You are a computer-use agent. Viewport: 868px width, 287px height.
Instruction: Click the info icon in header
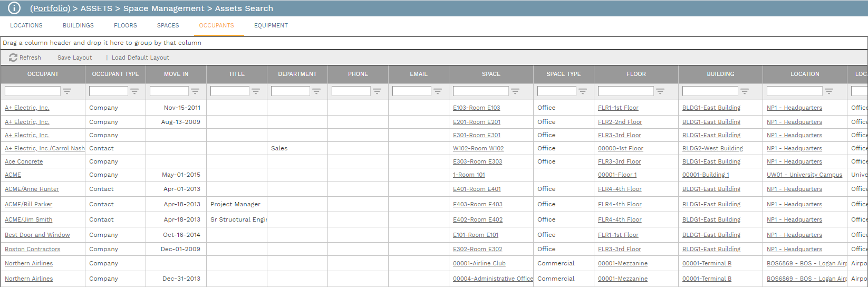coord(14,8)
